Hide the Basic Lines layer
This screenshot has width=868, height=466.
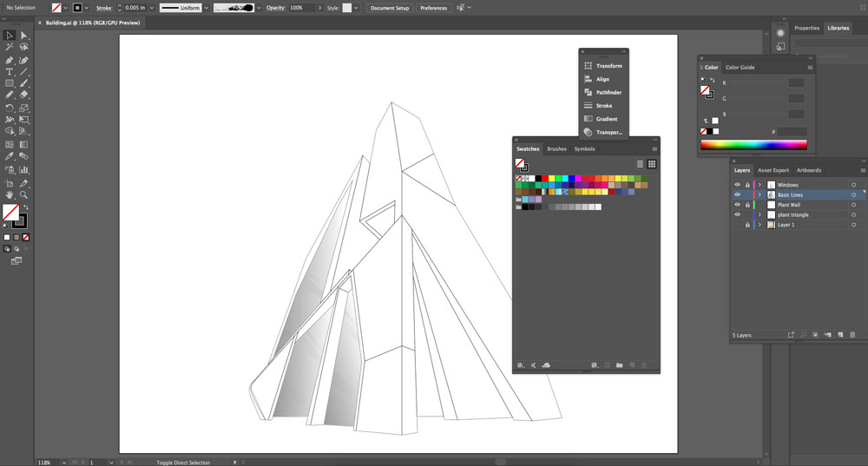[x=737, y=194]
